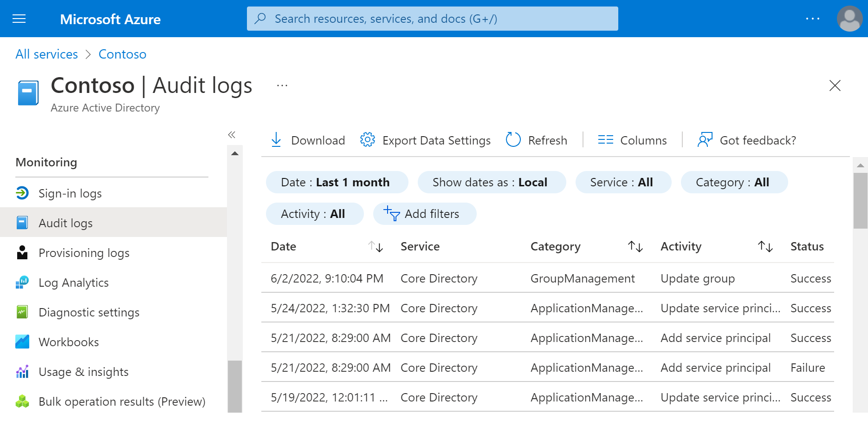Open the top bar ellipsis menu

tap(813, 19)
